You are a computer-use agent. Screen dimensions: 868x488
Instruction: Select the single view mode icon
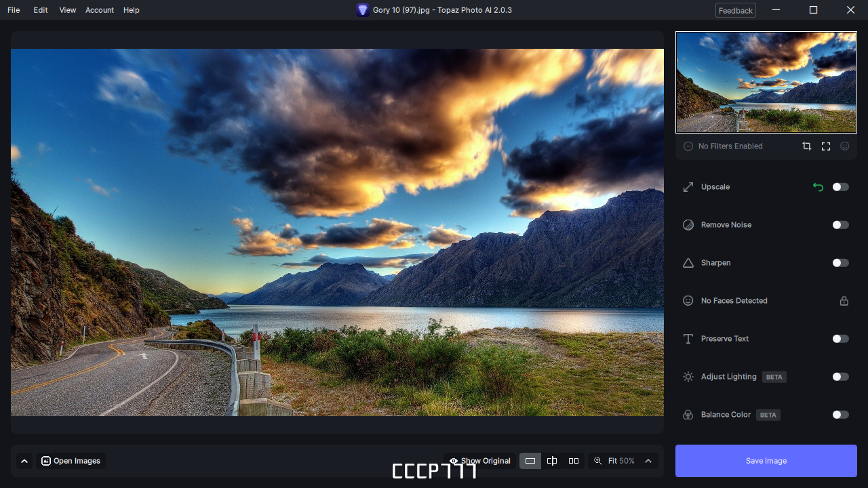(530, 460)
